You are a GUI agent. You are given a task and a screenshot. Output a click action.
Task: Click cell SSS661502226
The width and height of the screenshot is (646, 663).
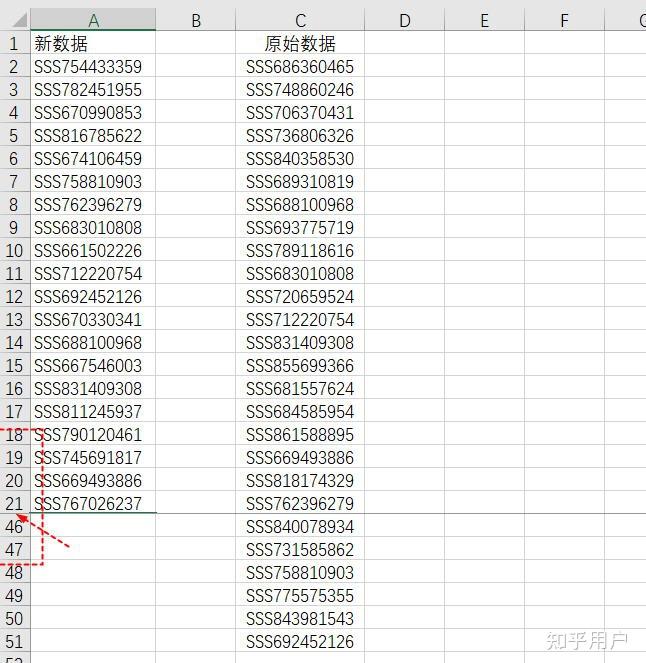(x=93, y=250)
